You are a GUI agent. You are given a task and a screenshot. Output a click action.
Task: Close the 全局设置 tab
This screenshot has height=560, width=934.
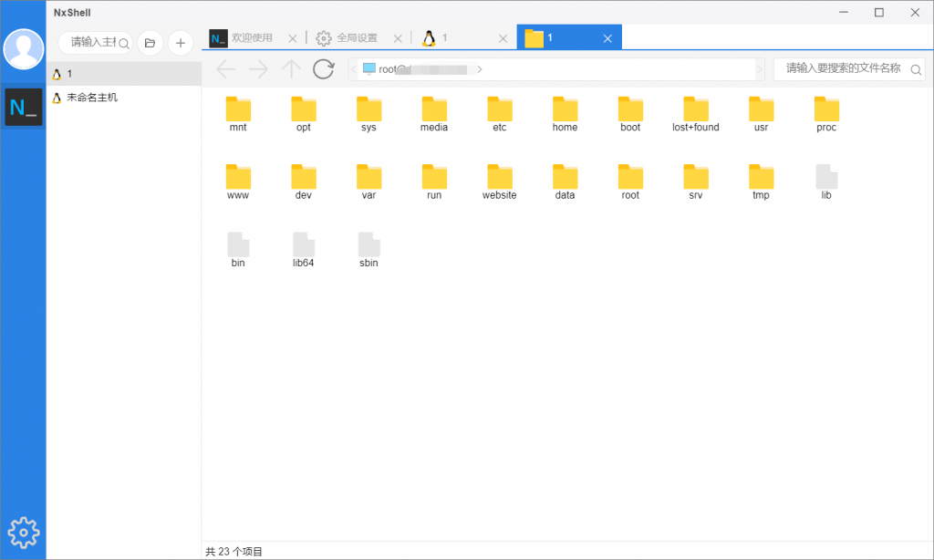click(x=398, y=38)
